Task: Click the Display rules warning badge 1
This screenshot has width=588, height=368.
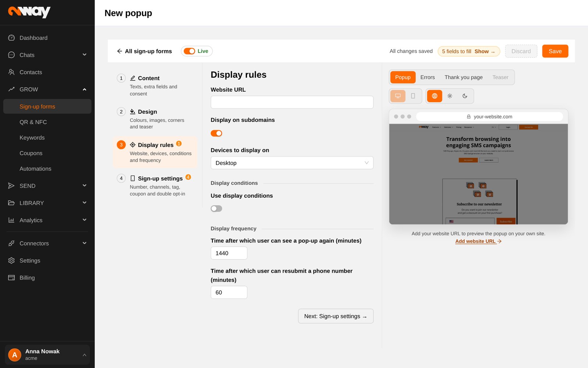Action: tap(179, 144)
